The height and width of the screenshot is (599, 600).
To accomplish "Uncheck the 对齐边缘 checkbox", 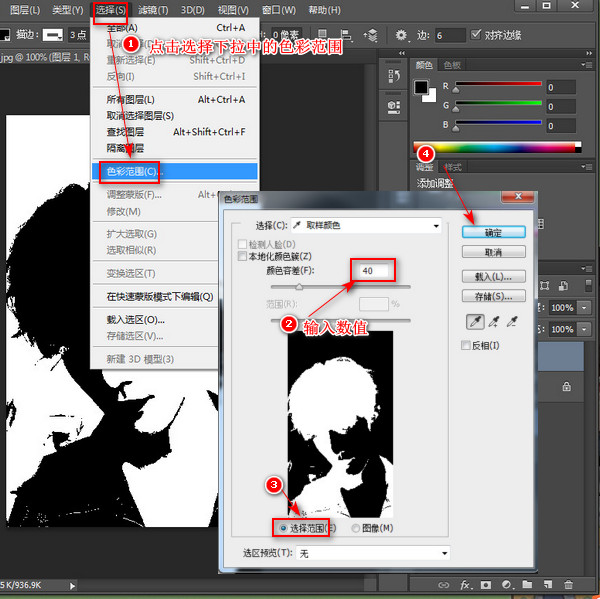I will [475, 34].
